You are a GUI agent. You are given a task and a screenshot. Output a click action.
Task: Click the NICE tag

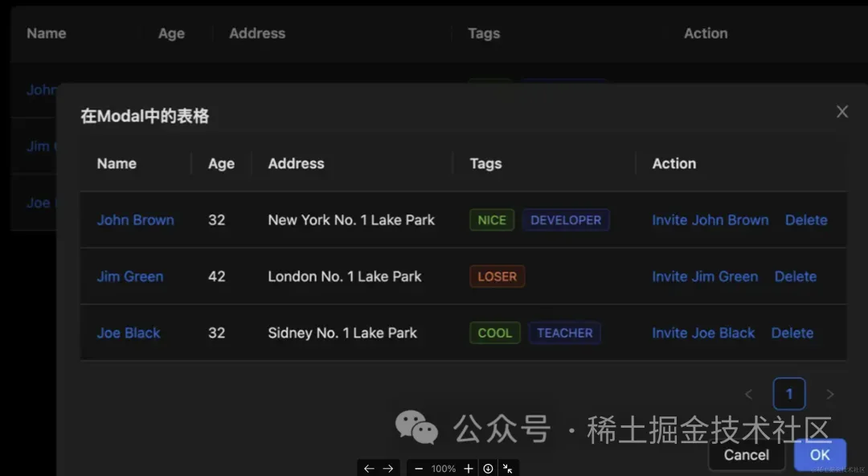coord(492,220)
